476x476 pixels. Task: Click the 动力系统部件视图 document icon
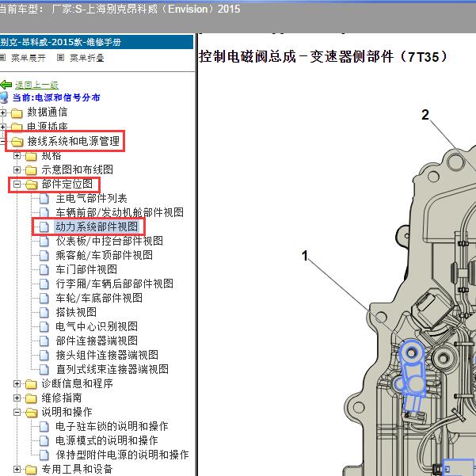click(x=44, y=227)
